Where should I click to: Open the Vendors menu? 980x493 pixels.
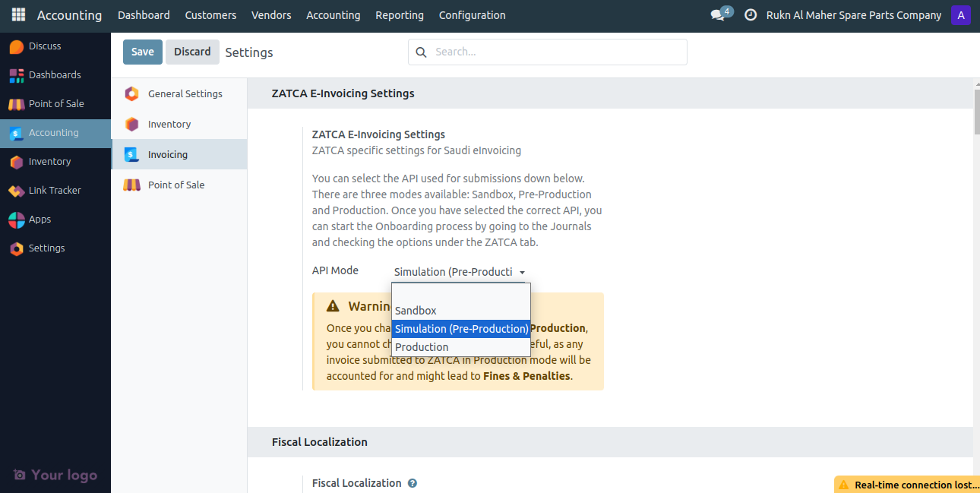click(271, 15)
